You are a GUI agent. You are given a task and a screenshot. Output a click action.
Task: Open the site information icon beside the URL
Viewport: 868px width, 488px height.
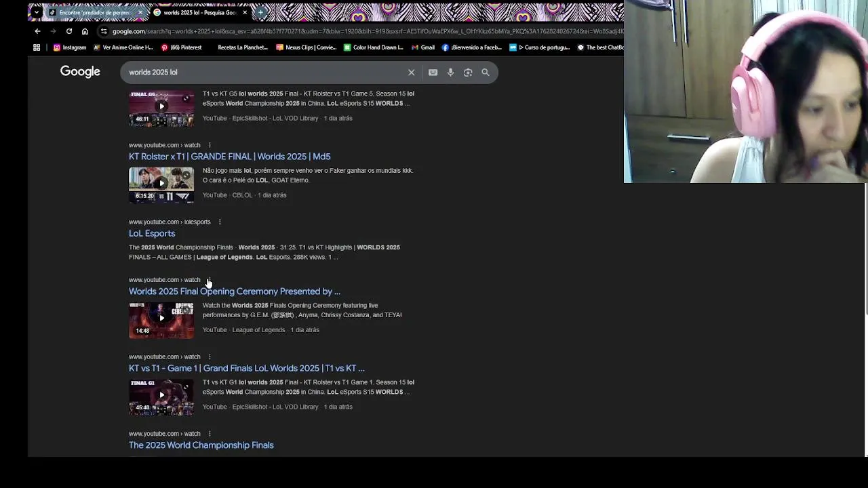(104, 31)
